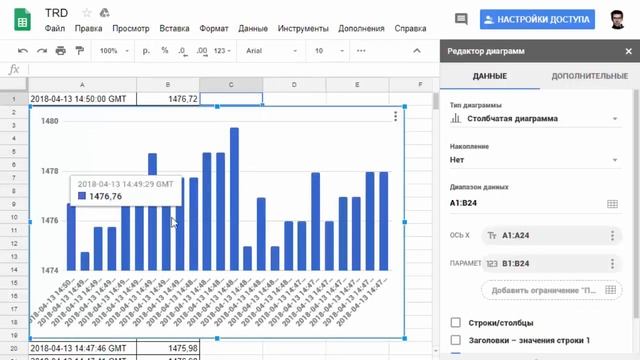This screenshot has height=360, width=640.
Task: Open the Данные menu
Action: (253, 29)
